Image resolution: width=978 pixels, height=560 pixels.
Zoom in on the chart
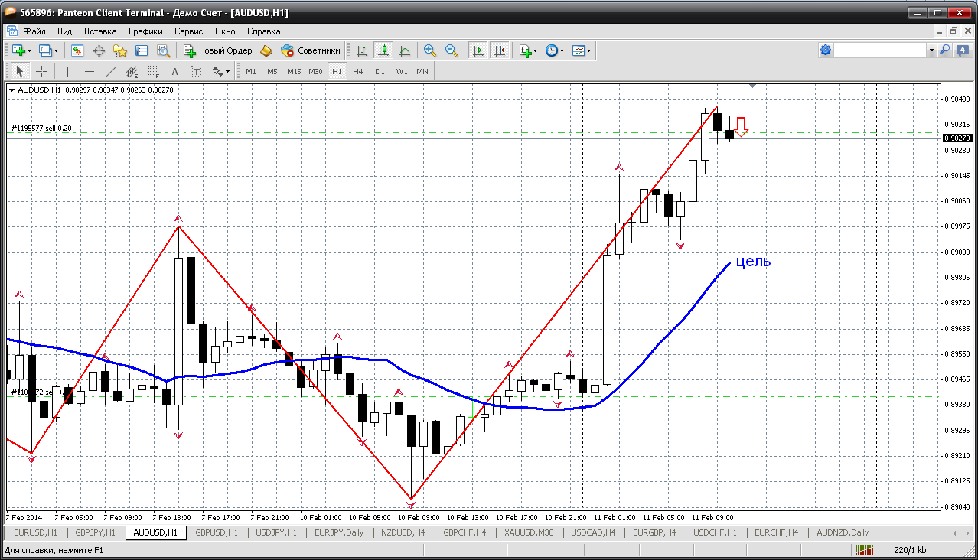(x=430, y=50)
